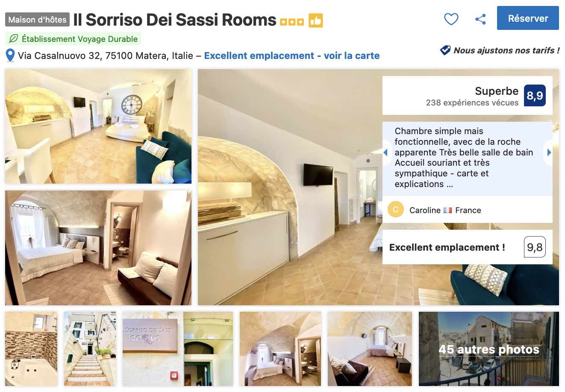The width and height of the screenshot is (565, 392).
Task: Open the jacuzzi bathtub photo thumbnail
Action: click(x=31, y=349)
